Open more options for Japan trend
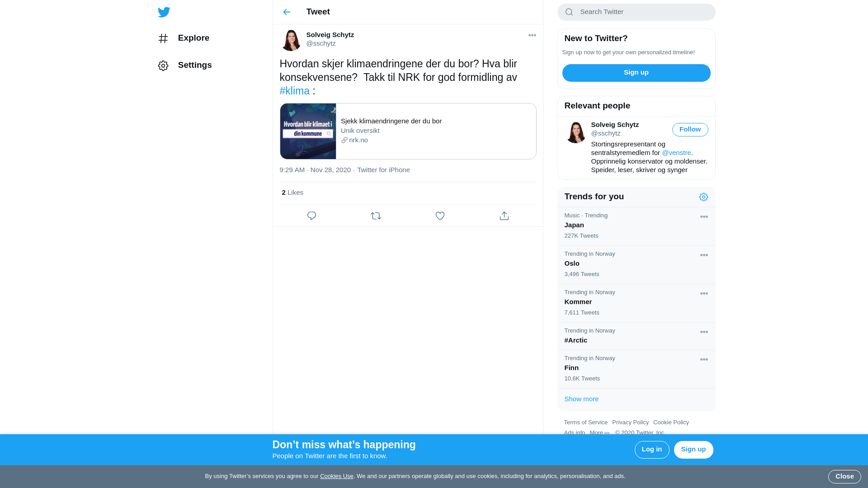 pyautogui.click(x=704, y=217)
